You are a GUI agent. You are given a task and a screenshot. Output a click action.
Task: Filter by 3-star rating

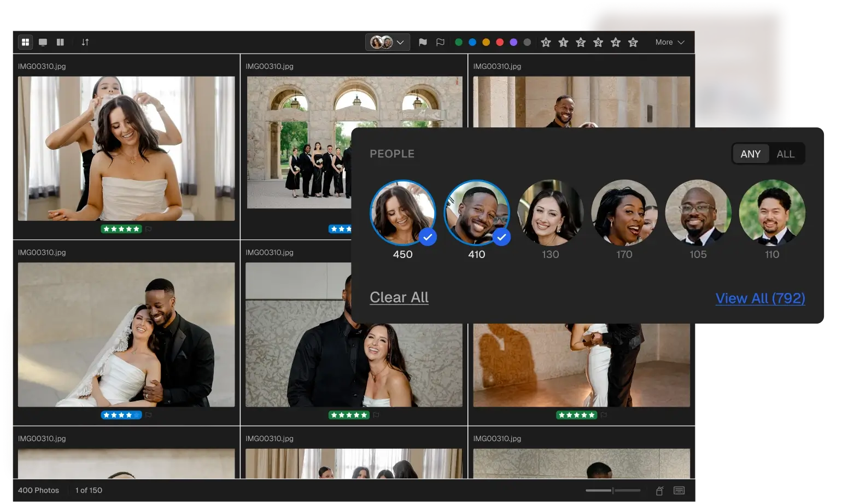click(598, 42)
